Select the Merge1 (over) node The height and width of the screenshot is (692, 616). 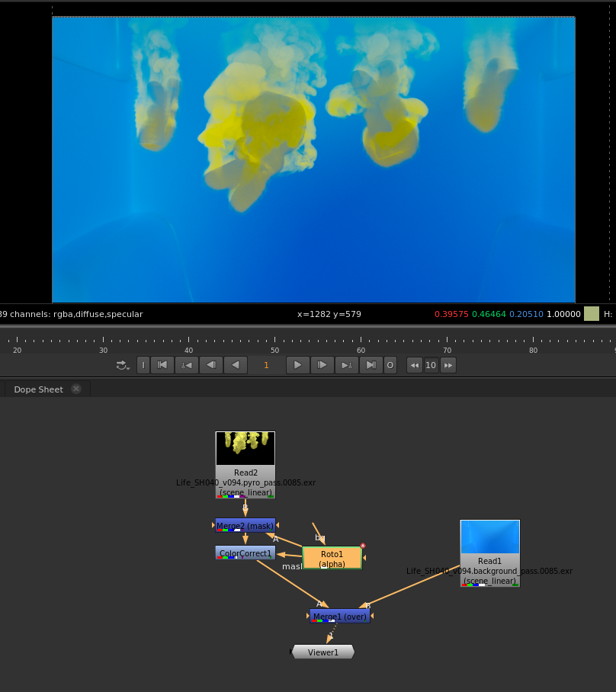click(340, 616)
